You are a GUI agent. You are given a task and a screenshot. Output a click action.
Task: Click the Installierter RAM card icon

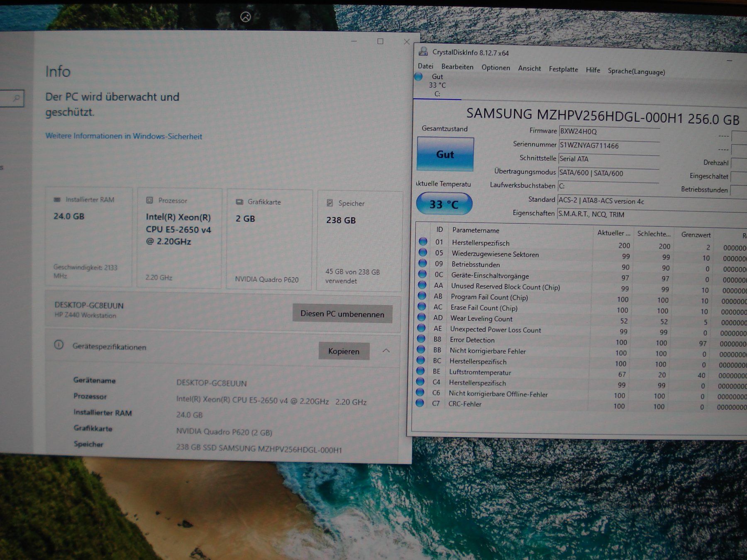point(57,200)
